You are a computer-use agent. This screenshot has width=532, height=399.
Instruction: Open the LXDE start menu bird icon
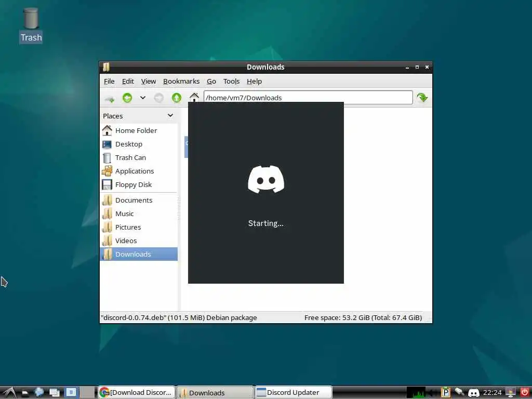click(9, 393)
